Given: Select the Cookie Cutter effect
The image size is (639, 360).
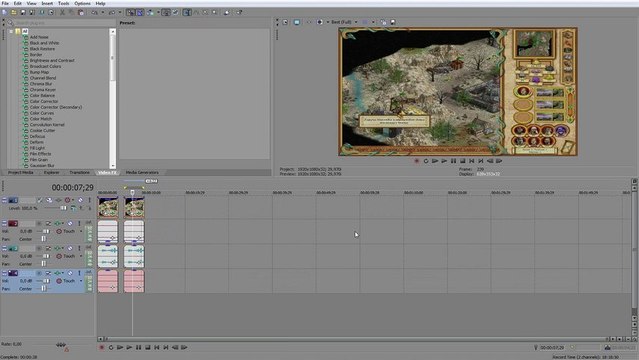Looking at the screenshot, I should coord(42,130).
